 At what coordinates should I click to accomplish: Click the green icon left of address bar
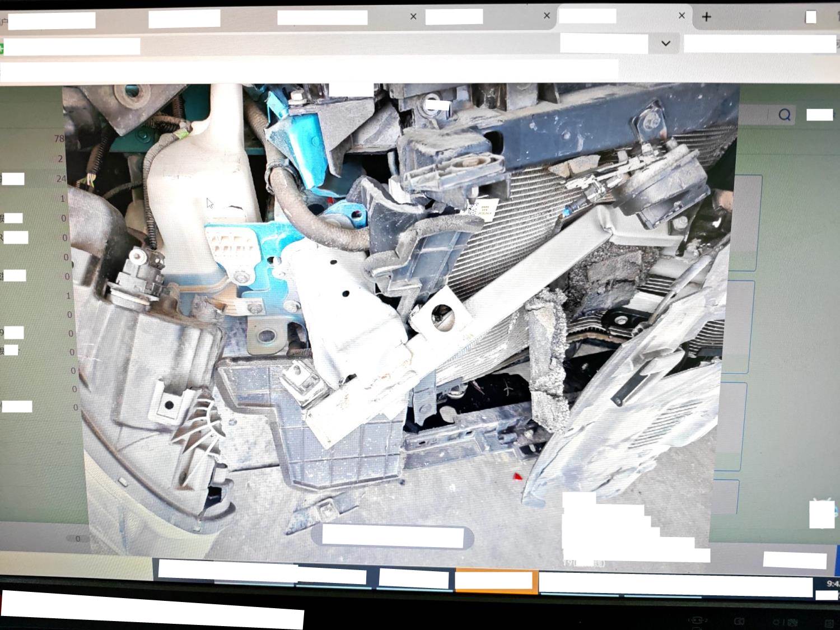point(2,48)
